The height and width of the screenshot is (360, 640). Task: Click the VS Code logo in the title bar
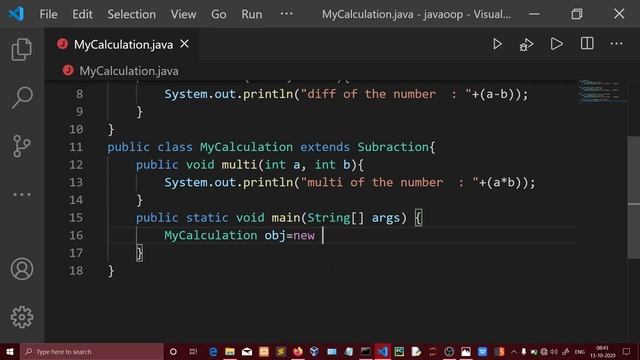pyautogui.click(x=16, y=14)
